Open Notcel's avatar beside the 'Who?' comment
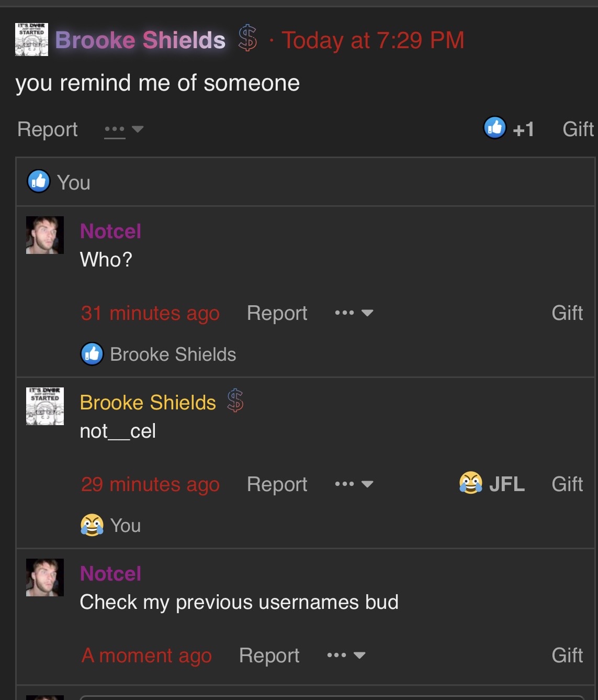 (x=45, y=235)
